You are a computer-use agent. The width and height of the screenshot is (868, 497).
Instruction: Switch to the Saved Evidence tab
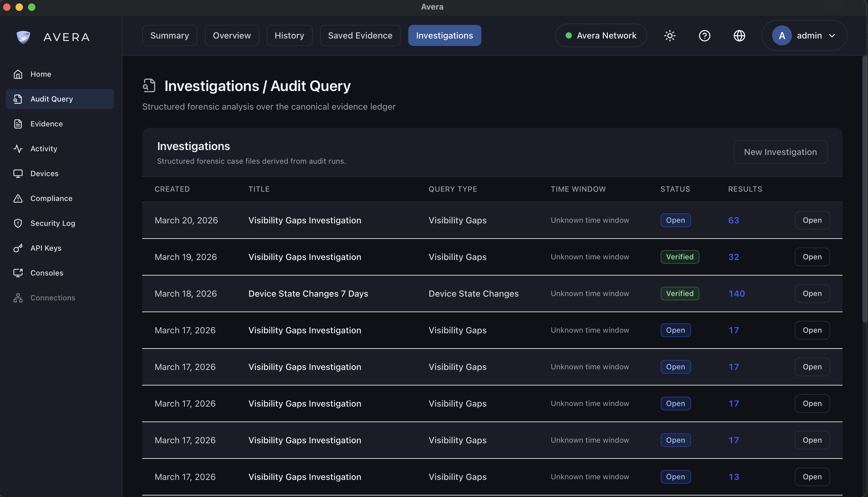[x=360, y=35]
